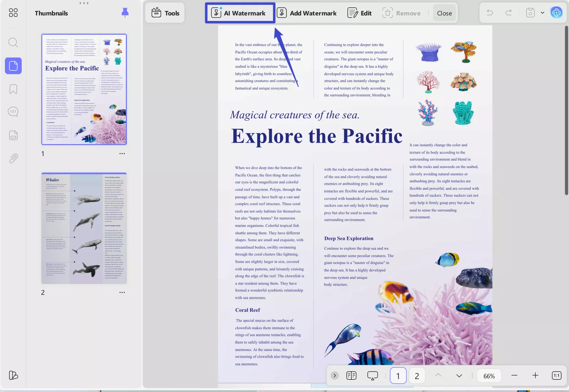569x392 pixels.
Task: Expand the bottom-left chevron panel
Action: pyautogui.click(x=334, y=375)
